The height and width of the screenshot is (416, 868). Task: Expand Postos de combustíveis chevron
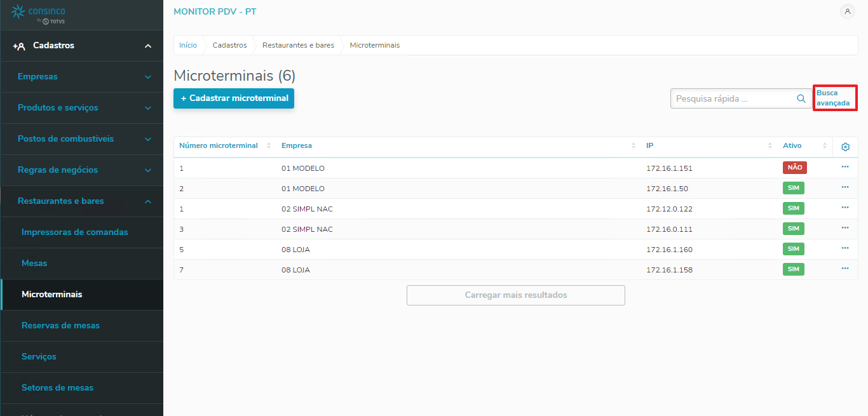click(x=148, y=139)
